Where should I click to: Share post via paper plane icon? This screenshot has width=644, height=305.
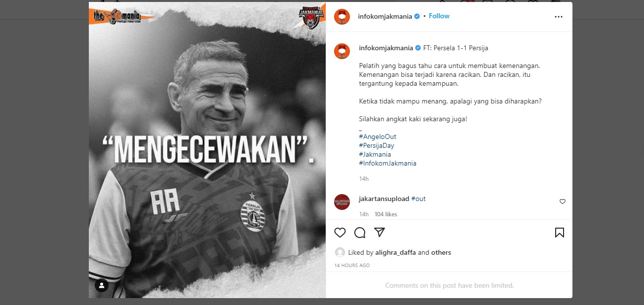click(x=379, y=233)
